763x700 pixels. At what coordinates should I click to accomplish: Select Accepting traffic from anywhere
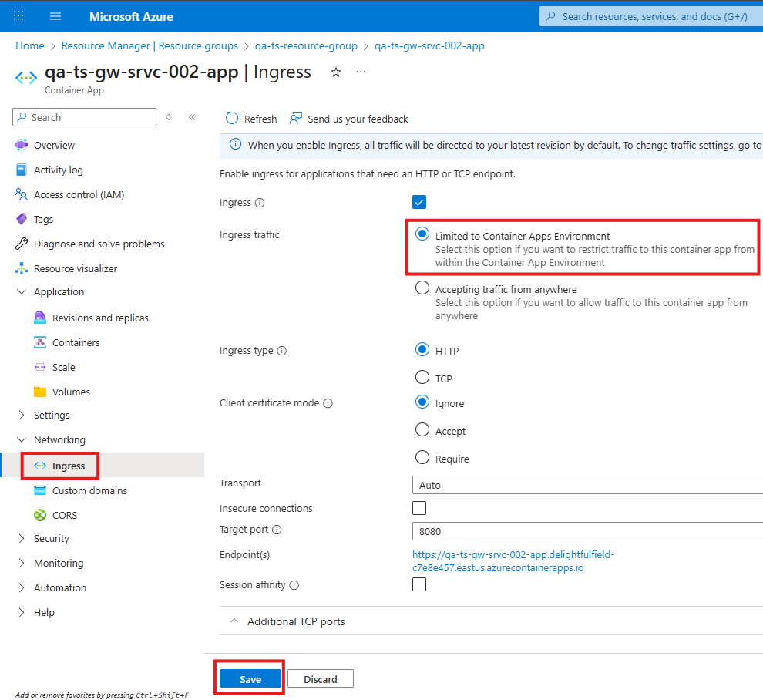[x=422, y=288]
